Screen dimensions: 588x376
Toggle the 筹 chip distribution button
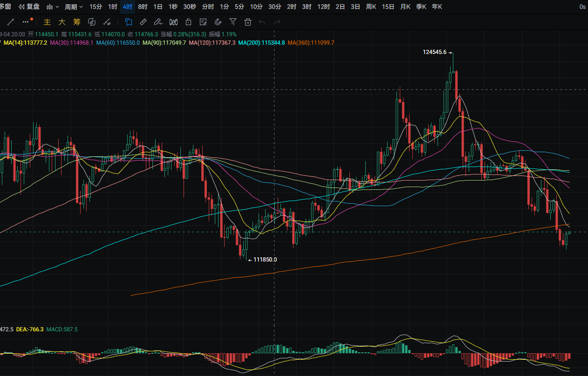[x=77, y=22]
